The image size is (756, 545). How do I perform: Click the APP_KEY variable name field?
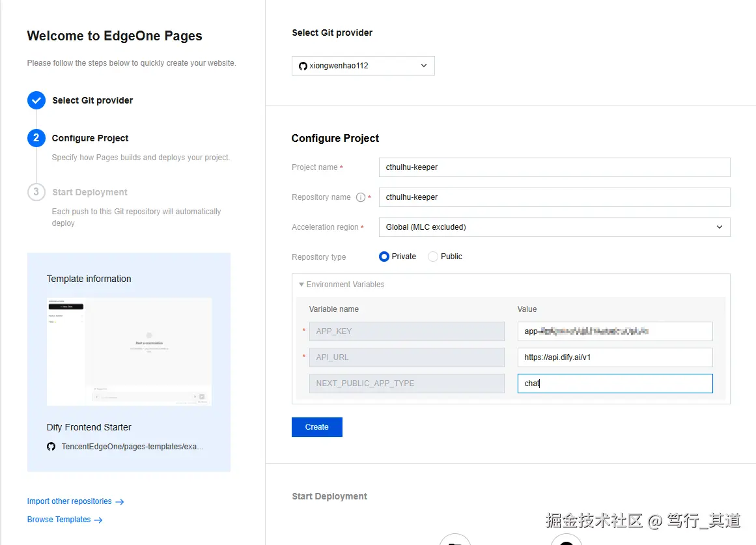click(406, 331)
